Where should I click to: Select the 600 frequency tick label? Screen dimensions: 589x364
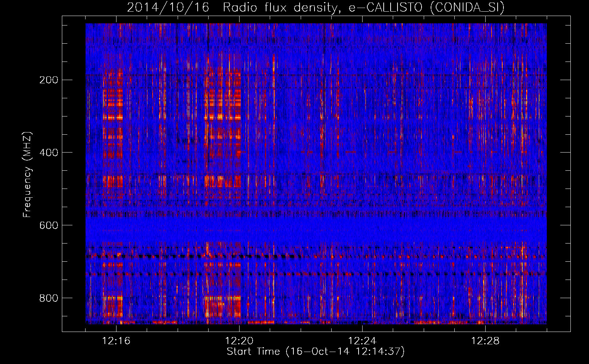coord(48,225)
